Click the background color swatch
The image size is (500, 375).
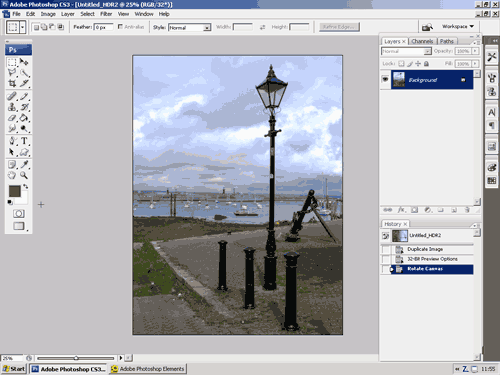[x=23, y=199]
